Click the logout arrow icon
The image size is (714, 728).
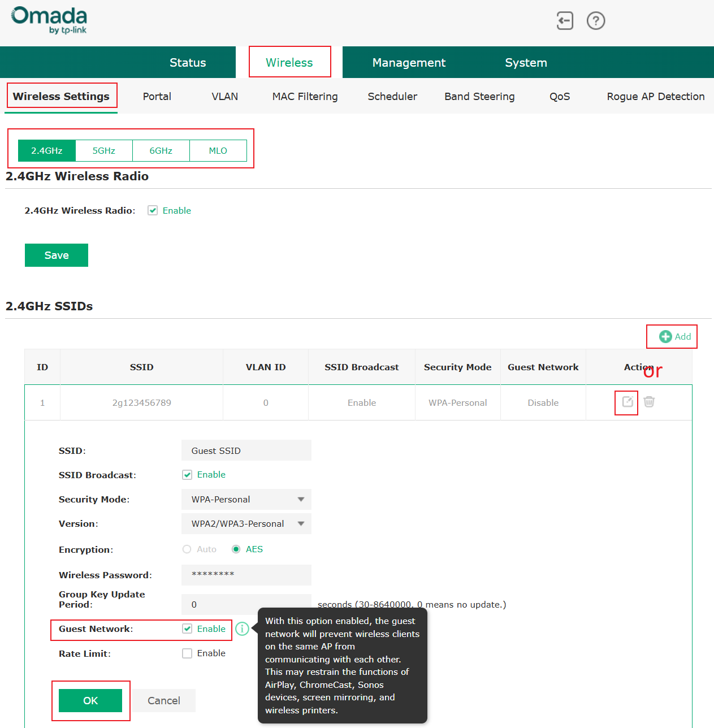564,20
